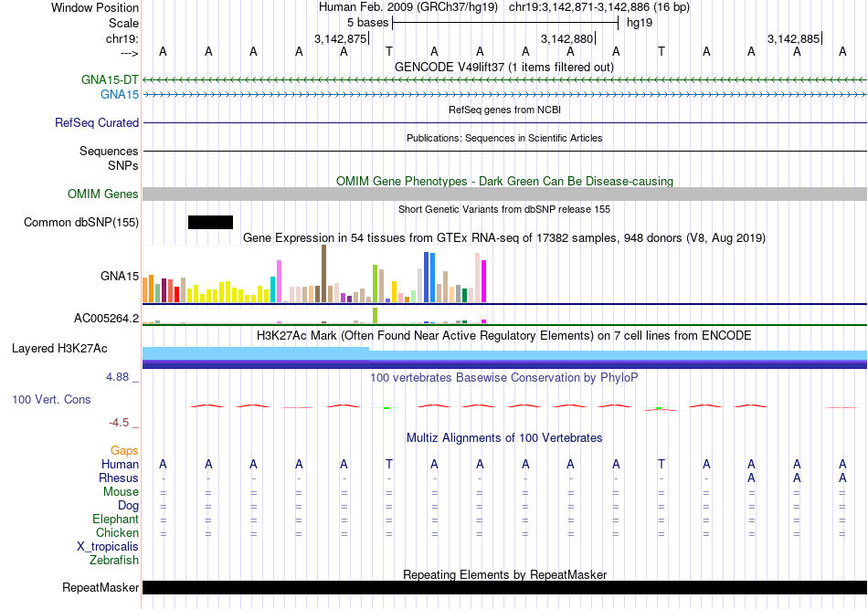Viewport: 868px width, 609px height.
Task: Click the magenta GTEx bar at chart end
Action: pos(484,281)
